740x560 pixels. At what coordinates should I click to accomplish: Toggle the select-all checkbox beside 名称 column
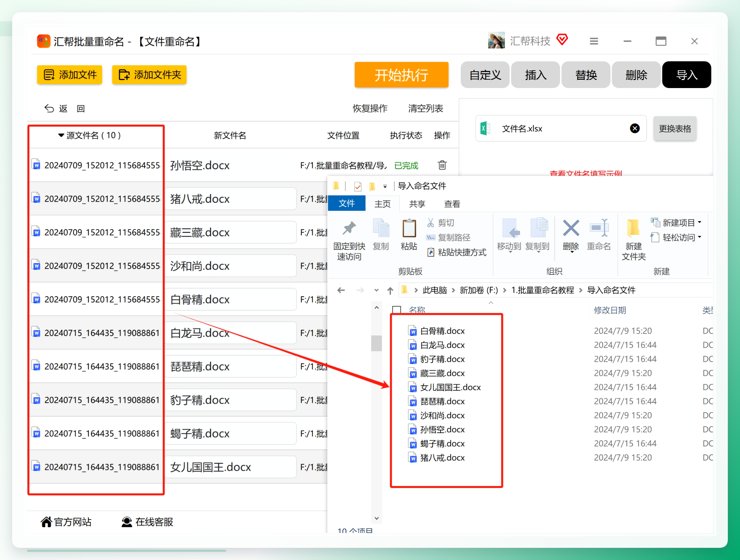pos(397,310)
